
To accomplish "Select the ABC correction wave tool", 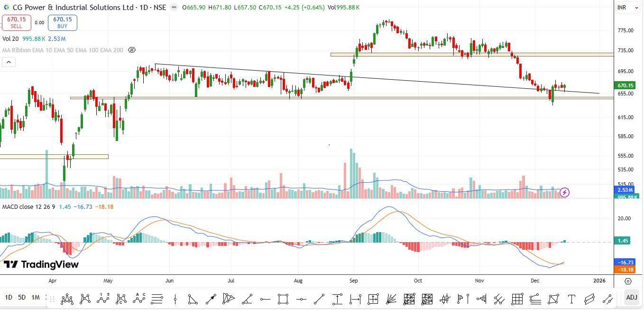I will tap(139, 299).
